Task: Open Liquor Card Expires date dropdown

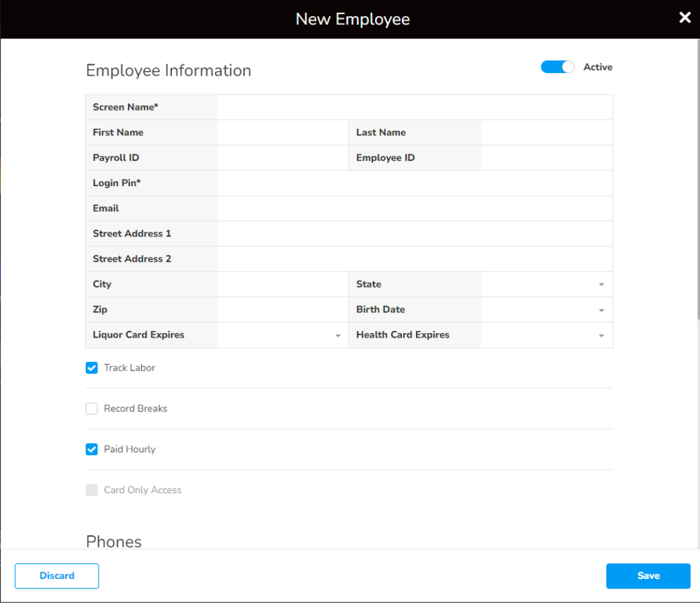Action: click(x=282, y=335)
